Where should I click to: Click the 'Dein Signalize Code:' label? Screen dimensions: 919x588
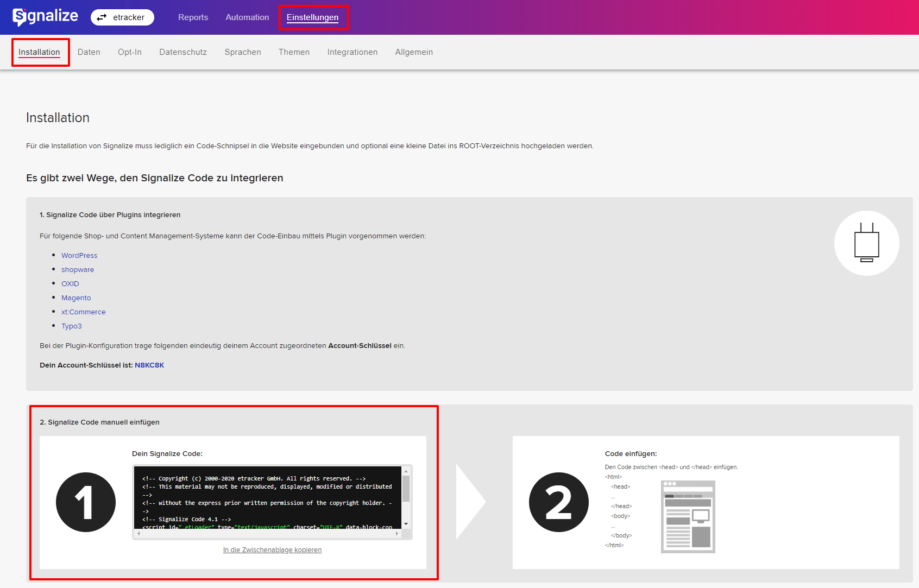(x=167, y=453)
